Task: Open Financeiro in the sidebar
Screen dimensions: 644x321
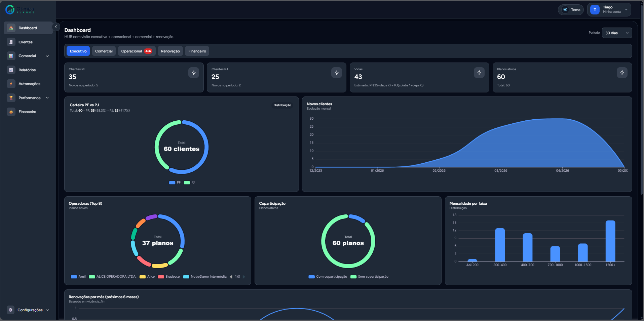Action: click(28, 112)
